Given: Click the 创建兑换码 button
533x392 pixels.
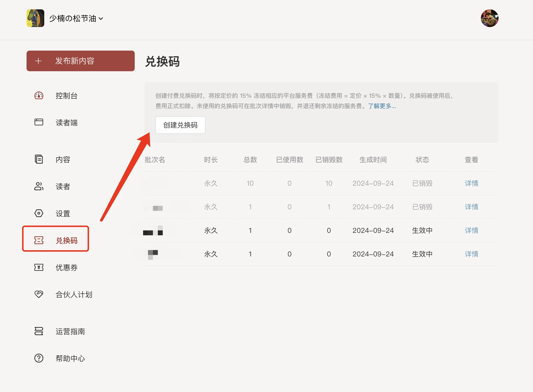Looking at the screenshot, I should pos(180,125).
